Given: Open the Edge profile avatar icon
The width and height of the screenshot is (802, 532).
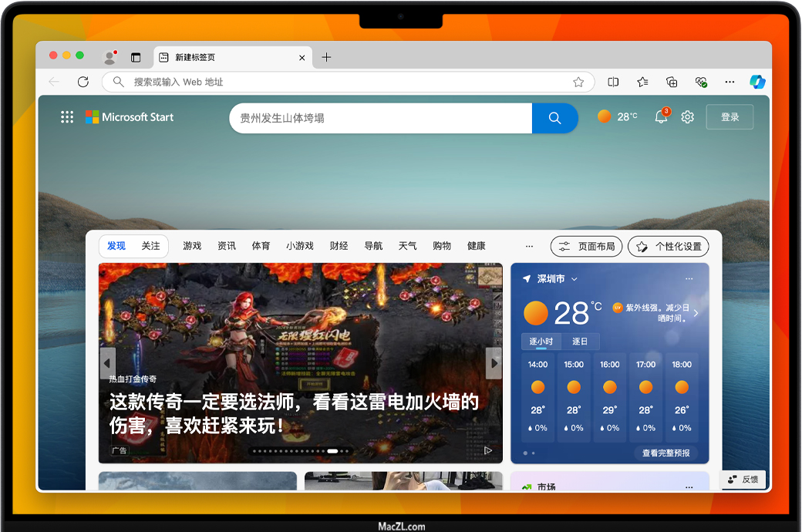Looking at the screenshot, I should [x=110, y=57].
